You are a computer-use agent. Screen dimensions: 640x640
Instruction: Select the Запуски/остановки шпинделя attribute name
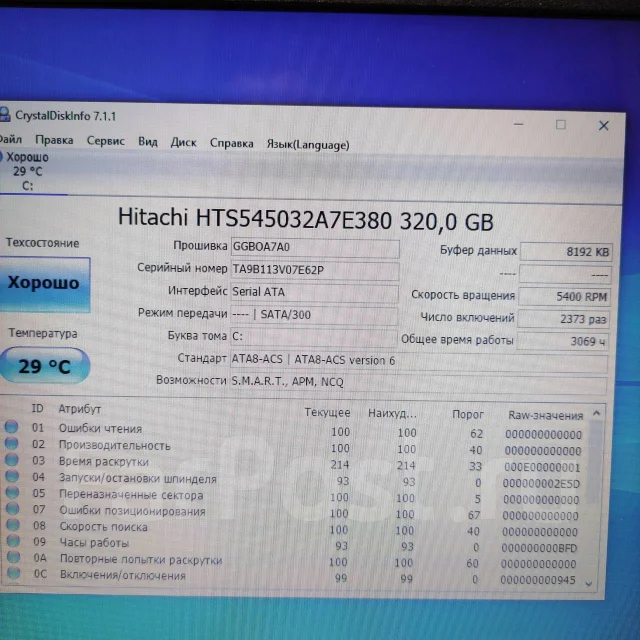pyautogui.click(x=138, y=478)
